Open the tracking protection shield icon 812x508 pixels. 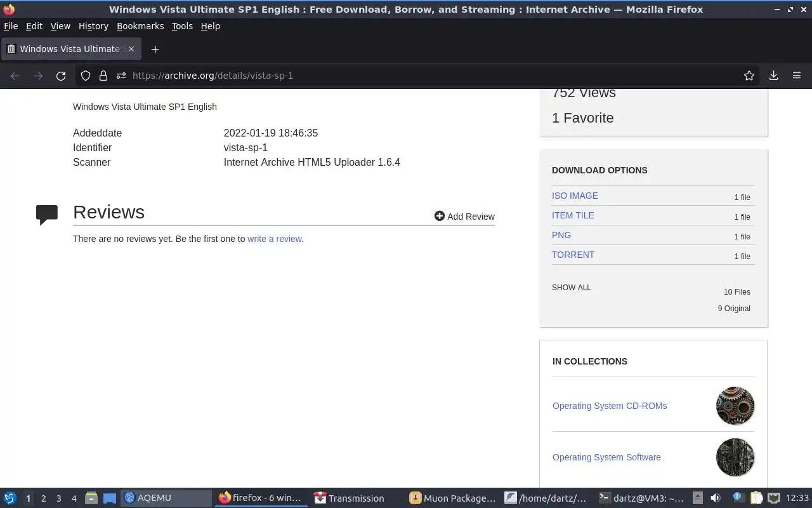(86, 76)
